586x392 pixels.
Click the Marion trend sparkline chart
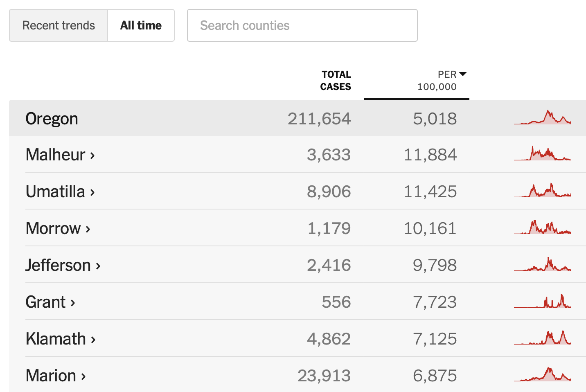click(x=542, y=375)
